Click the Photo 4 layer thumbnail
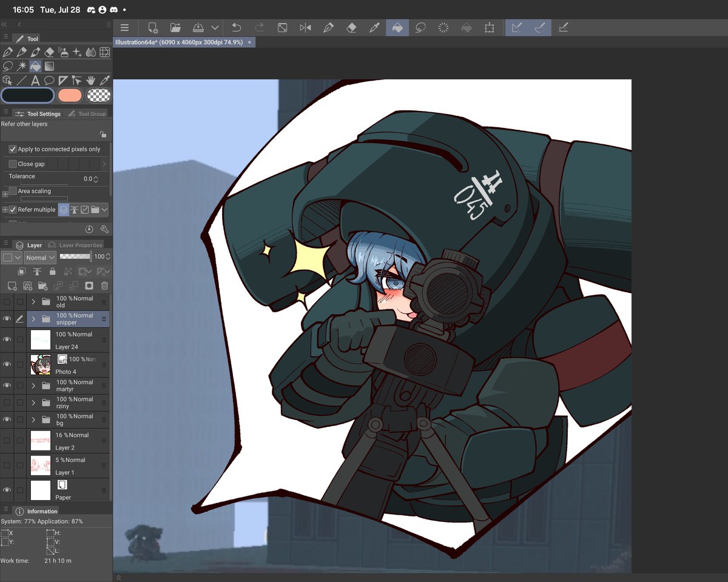Image resolution: width=728 pixels, height=582 pixels. click(x=41, y=365)
